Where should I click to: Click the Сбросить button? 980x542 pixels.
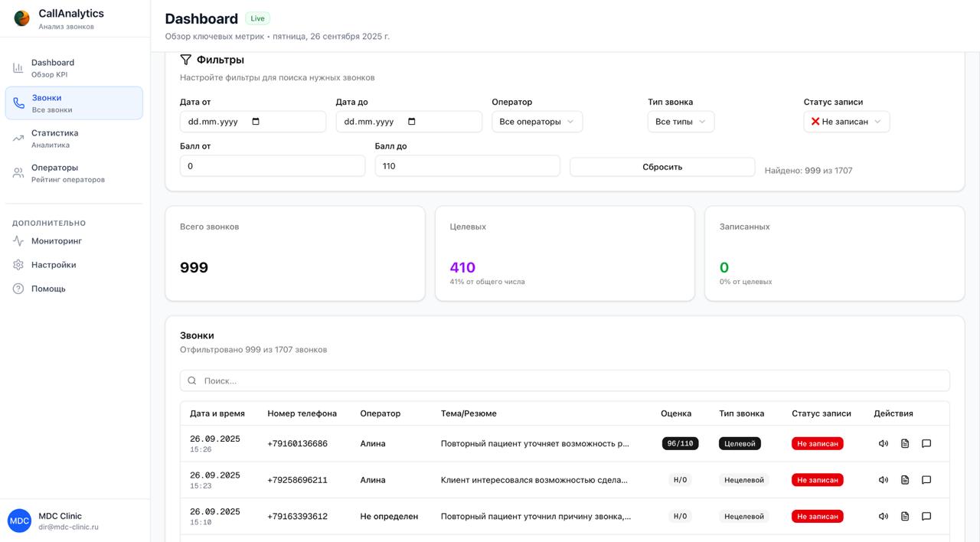(x=662, y=167)
